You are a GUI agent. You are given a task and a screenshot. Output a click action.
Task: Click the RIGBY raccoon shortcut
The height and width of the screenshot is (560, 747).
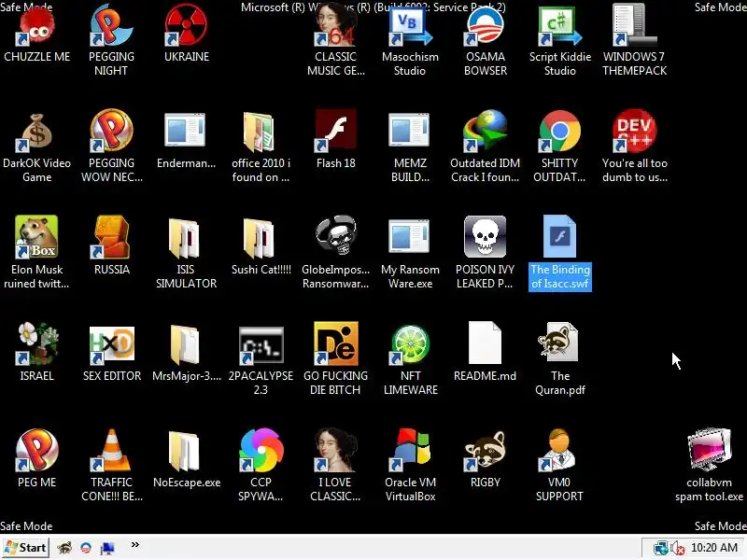(485, 450)
